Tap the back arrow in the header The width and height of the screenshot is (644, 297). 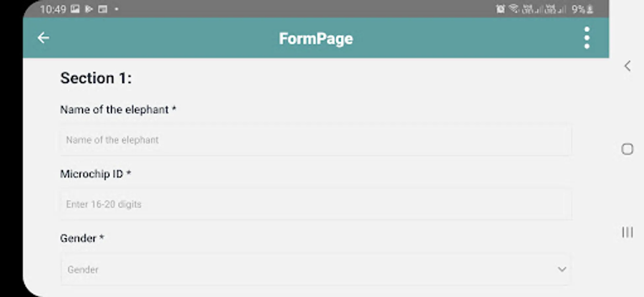tap(43, 38)
